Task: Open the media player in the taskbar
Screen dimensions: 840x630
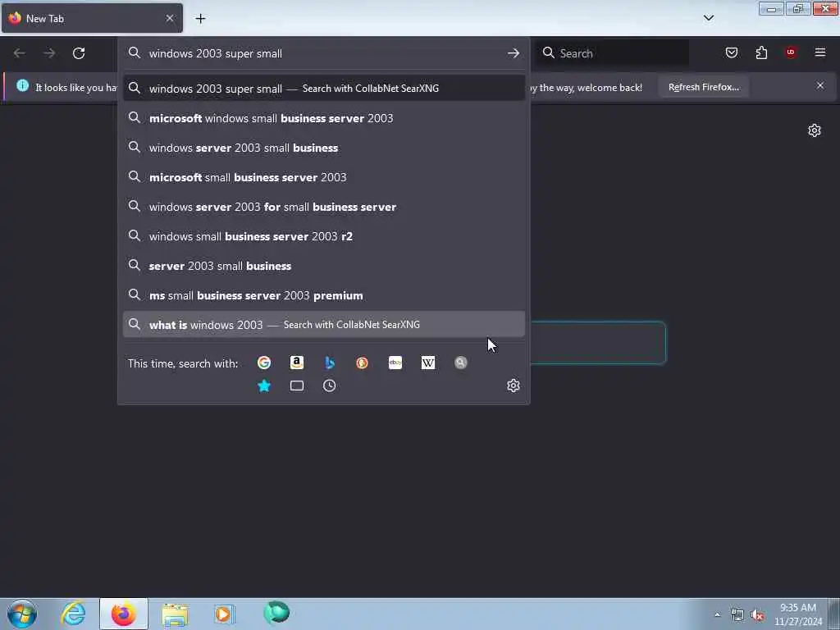Action: (x=225, y=614)
